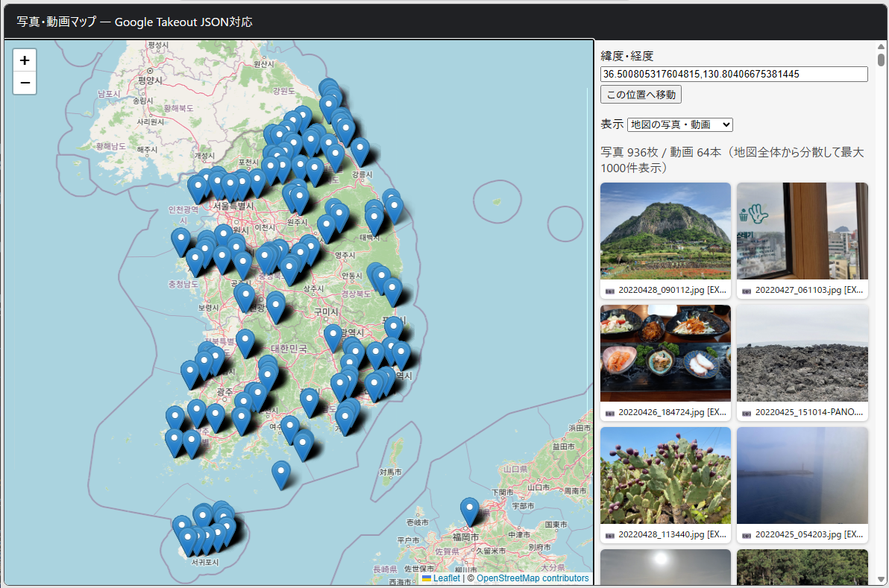Screen dimensions: 889x588
Task: Click the 緯度・経度 label
Action: pos(627,56)
